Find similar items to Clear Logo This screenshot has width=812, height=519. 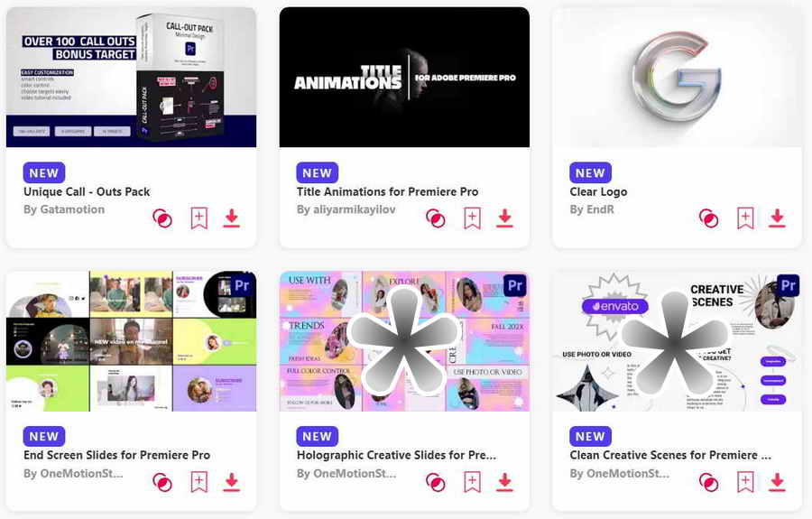tap(708, 218)
